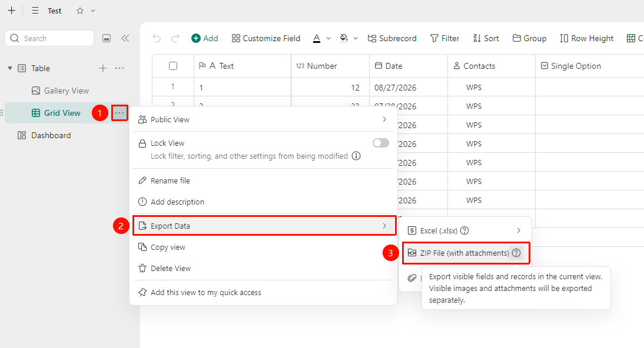
Task: Click the Grid View three-dot menu button
Action: click(x=119, y=113)
